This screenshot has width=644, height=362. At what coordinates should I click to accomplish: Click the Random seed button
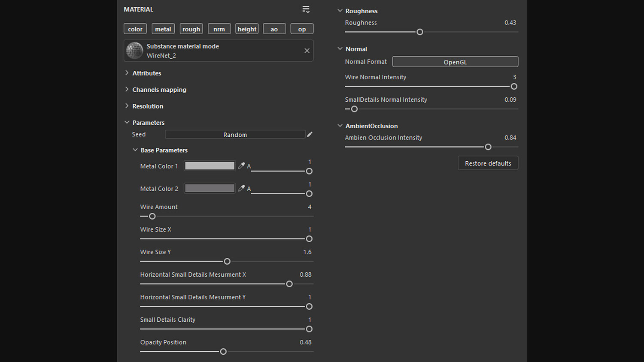pos(235,134)
